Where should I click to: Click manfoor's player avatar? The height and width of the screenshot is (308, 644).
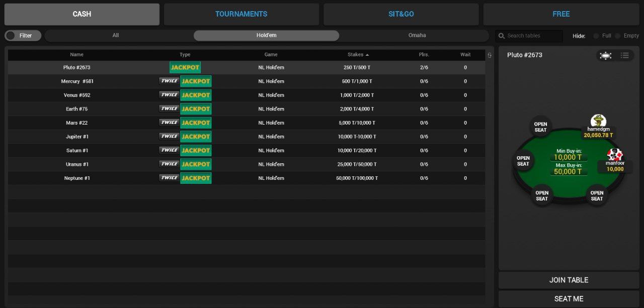(x=615, y=155)
